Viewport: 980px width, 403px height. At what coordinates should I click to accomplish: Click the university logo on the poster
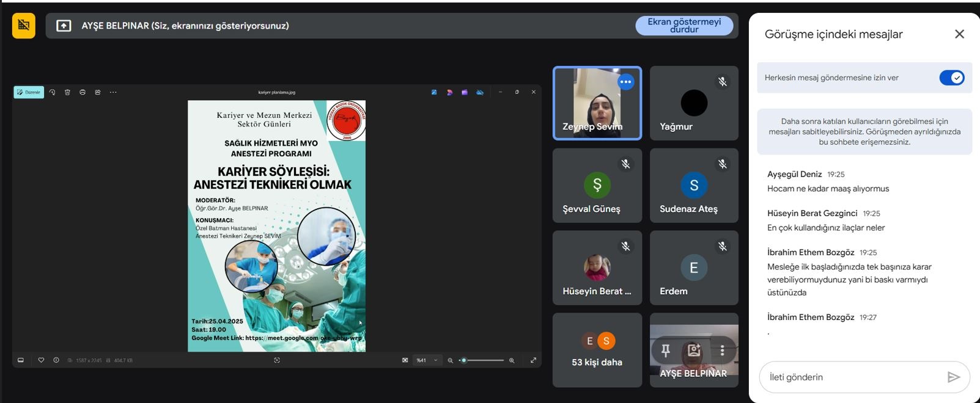(x=346, y=121)
